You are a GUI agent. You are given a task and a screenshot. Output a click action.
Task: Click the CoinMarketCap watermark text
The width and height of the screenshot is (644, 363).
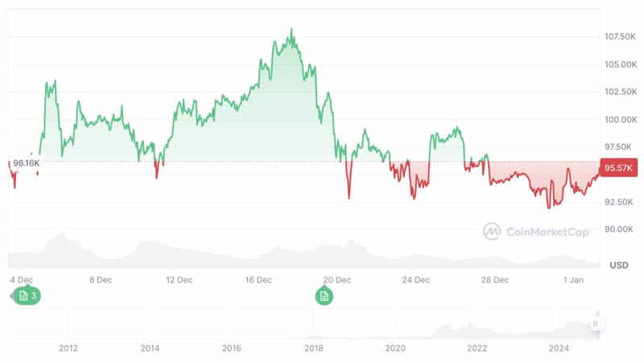point(547,232)
